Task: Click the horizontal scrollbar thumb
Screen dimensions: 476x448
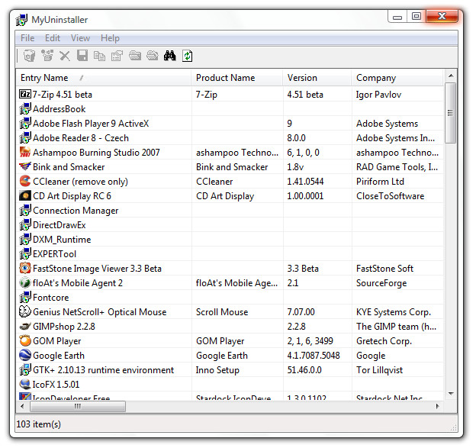Action: pos(78,406)
